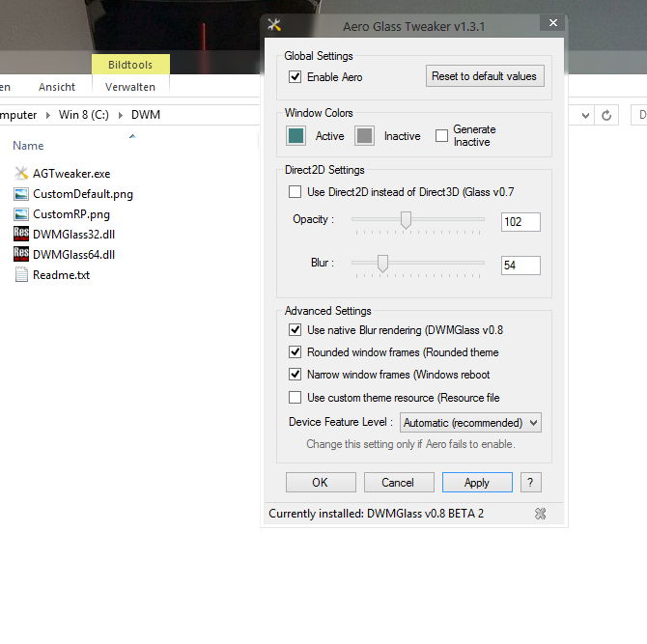Enable Use custom theme resource
647x644 pixels.
(295, 397)
